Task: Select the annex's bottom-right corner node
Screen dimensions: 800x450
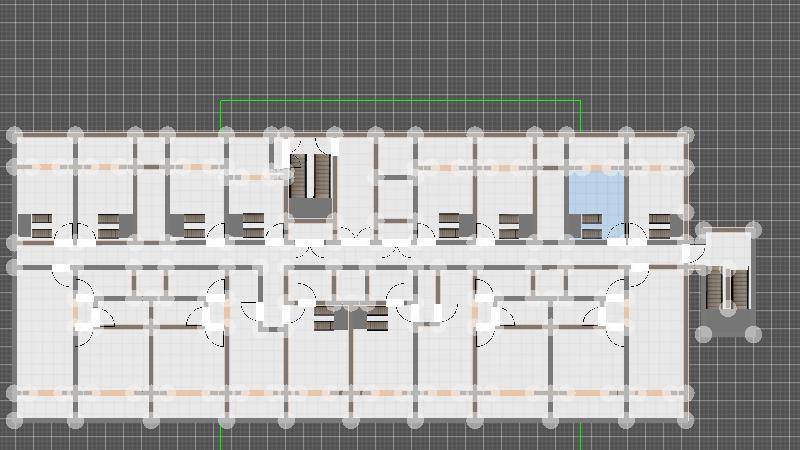Action: (753, 334)
